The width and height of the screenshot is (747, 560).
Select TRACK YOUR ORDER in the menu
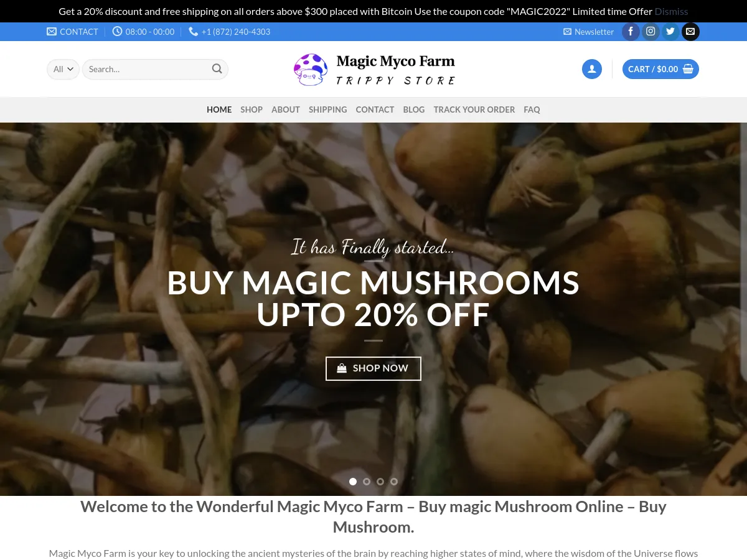[x=474, y=110]
